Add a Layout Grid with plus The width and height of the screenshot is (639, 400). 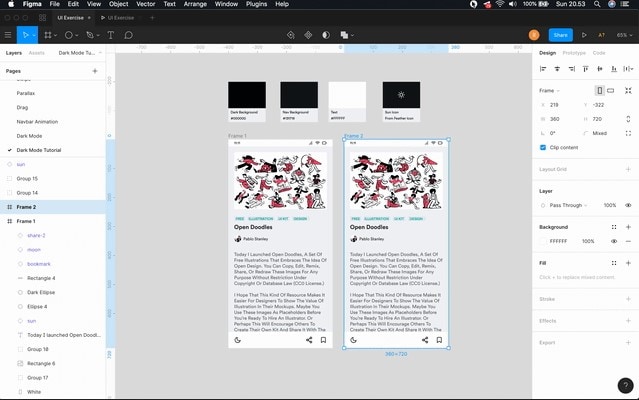tap(628, 169)
